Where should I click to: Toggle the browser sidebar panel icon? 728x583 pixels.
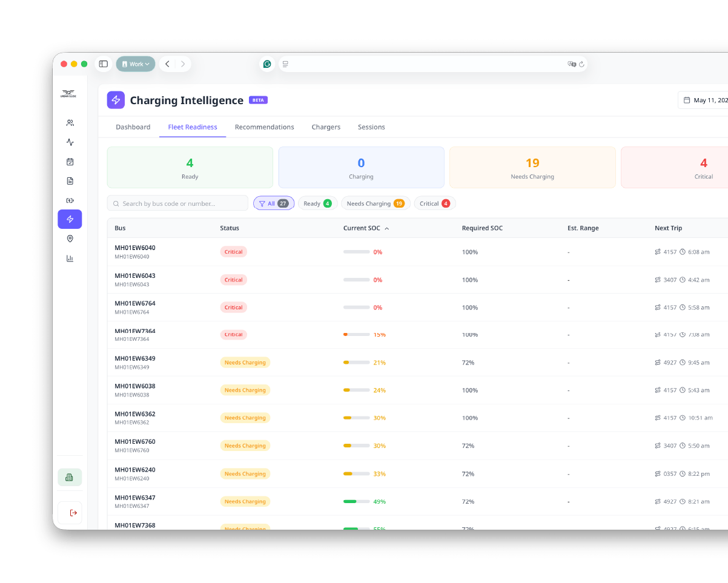pyautogui.click(x=104, y=64)
